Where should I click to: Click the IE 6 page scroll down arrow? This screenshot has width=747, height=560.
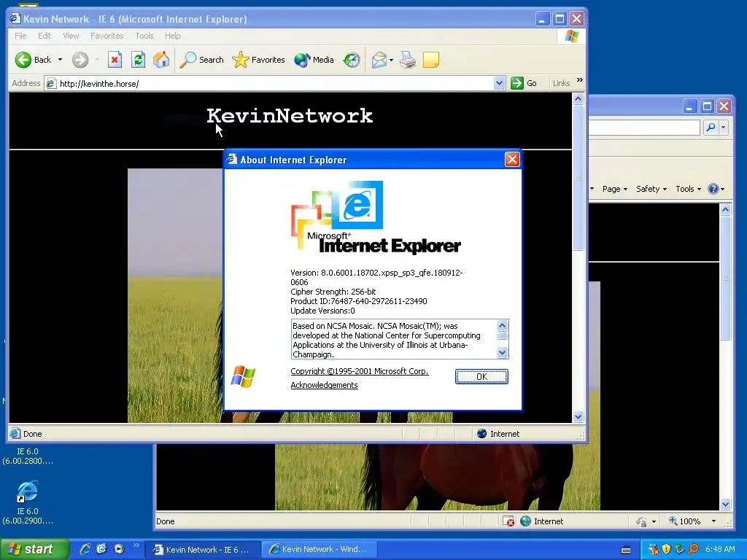coord(578,416)
